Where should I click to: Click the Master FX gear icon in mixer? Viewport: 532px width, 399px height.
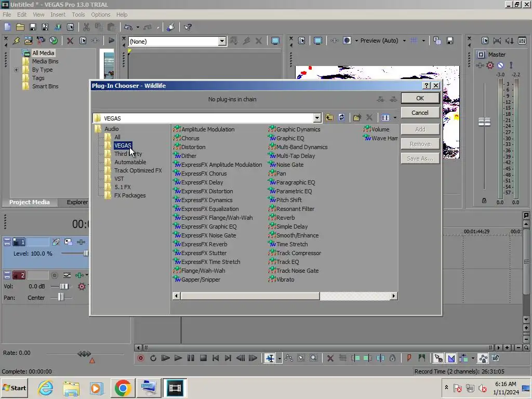pyautogui.click(x=490, y=65)
